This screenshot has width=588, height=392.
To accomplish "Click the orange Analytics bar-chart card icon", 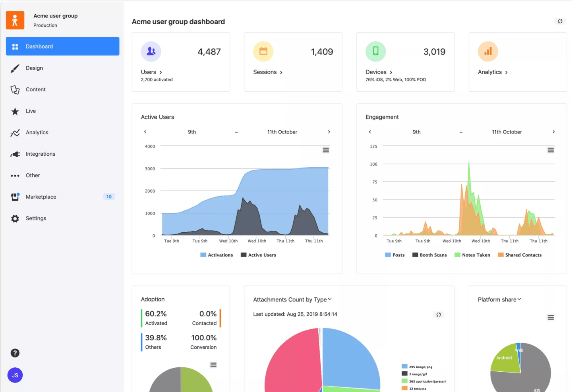I will point(488,51).
